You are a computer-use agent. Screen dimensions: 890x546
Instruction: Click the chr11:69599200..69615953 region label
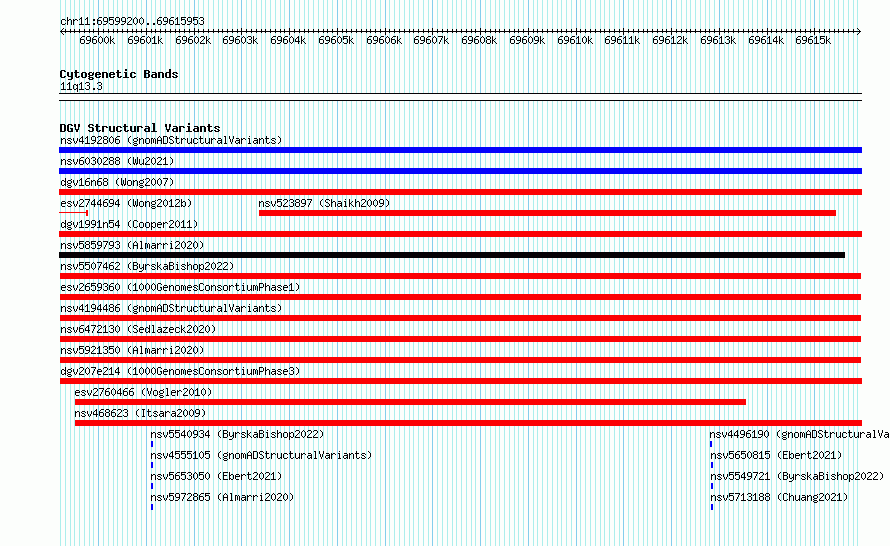tap(132, 21)
